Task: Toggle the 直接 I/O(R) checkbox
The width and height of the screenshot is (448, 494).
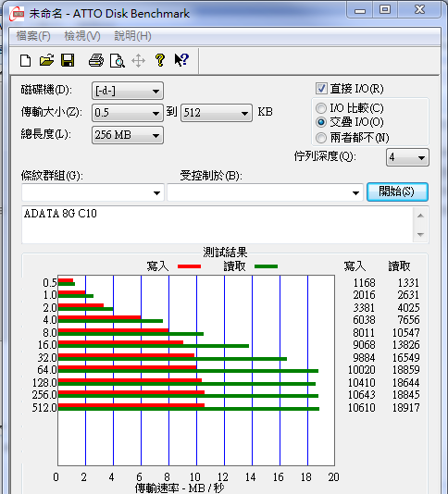Action: [321, 89]
